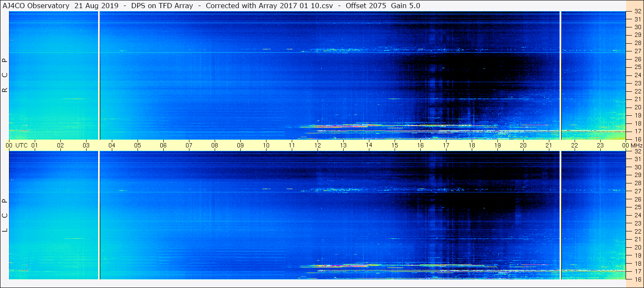The height and width of the screenshot is (288, 644).
Task: Click the 32 MHz label of the LCP panel
Action: pyautogui.click(x=638, y=151)
